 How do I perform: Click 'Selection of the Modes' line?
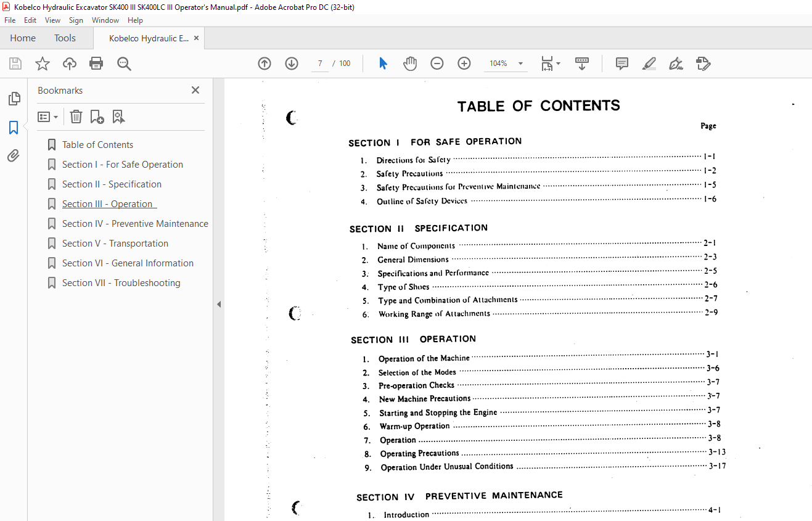[x=417, y=372]
